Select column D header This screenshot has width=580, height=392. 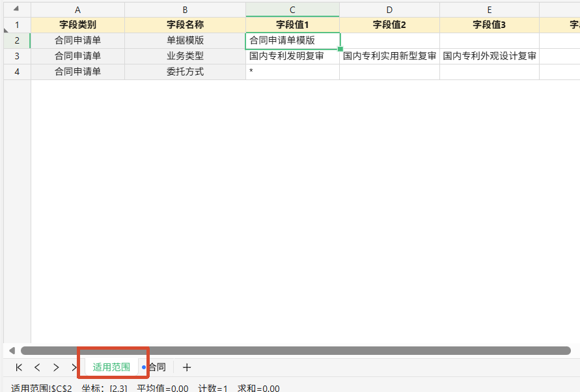coord(389,10)
